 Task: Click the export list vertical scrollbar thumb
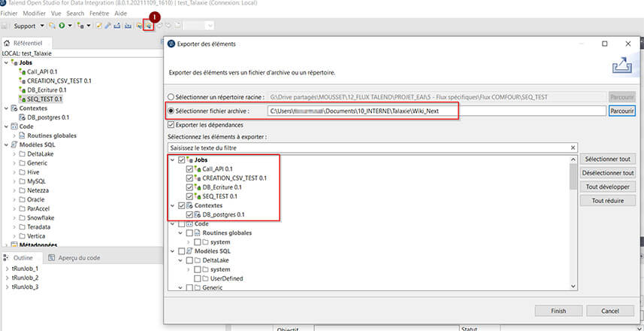[573, 176]
